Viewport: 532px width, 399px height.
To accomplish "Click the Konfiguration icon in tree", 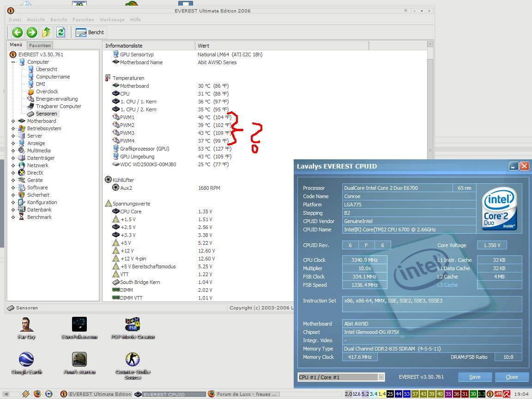I will pos(22,202).
